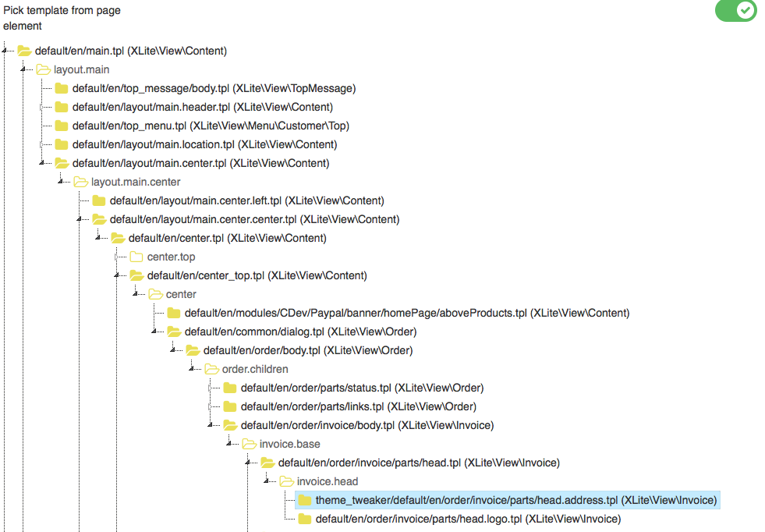The image size is (765, 532).
Task: Click folder icon of default/en/main.tpl
Action: pyautogui.click(x=24, y=51)
